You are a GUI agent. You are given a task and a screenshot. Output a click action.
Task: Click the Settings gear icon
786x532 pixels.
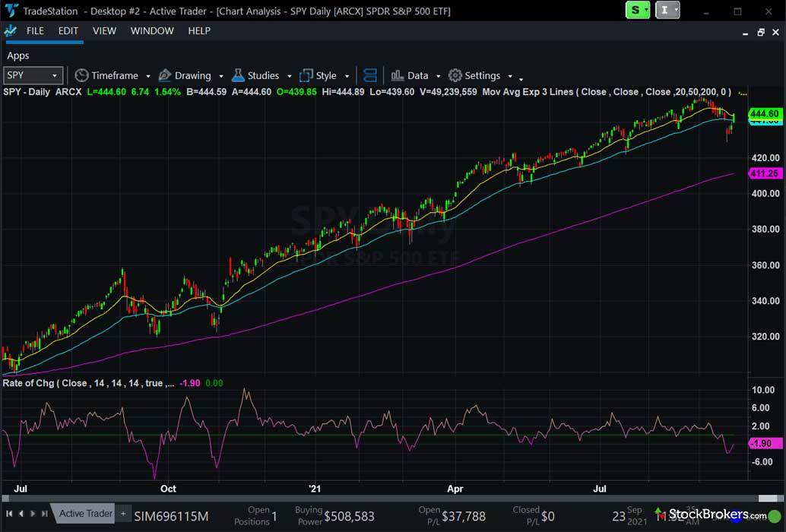(455, 75)
